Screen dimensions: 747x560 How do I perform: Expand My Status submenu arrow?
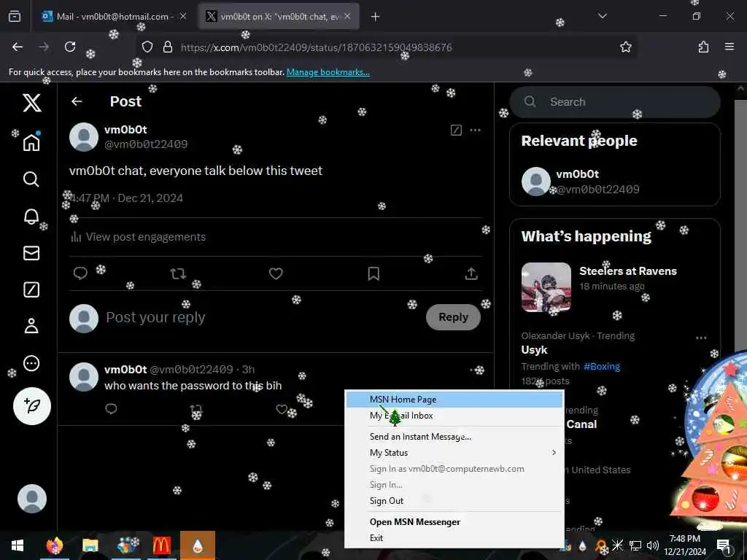[x=554, y=452]
